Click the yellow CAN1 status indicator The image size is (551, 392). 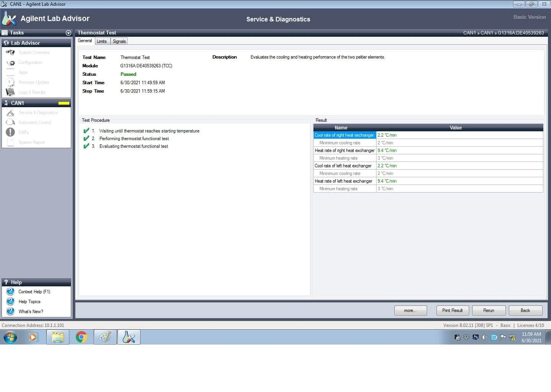pos(64,103)
